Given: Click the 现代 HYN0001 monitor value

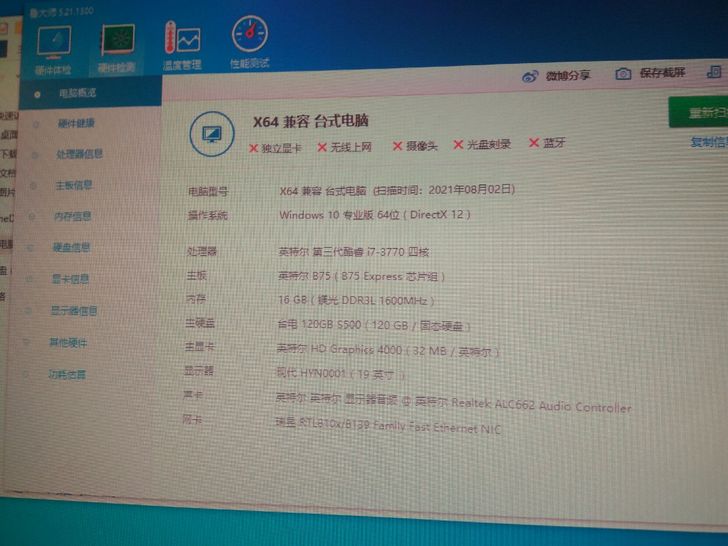Looking at the screenshot, I should click(x=340, y=374).
